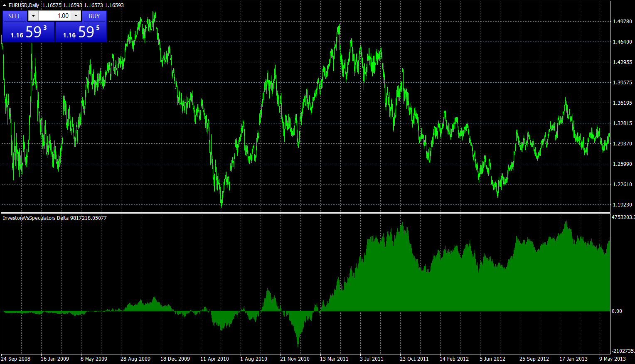Click the 13 Mar 2011 date label
This screenshot has width=635, height=364.
[334, 359]
